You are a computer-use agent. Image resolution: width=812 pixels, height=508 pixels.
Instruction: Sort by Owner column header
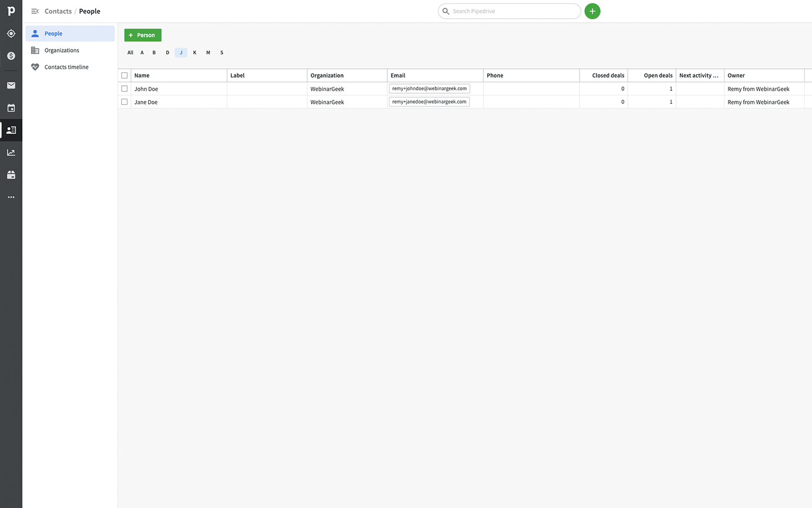coord(764,76)
